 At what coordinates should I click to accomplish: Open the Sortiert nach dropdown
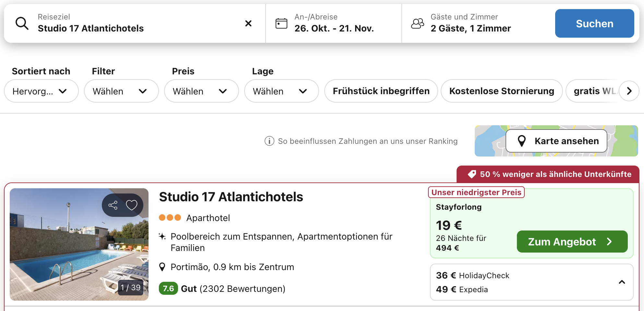click(41, 91)
